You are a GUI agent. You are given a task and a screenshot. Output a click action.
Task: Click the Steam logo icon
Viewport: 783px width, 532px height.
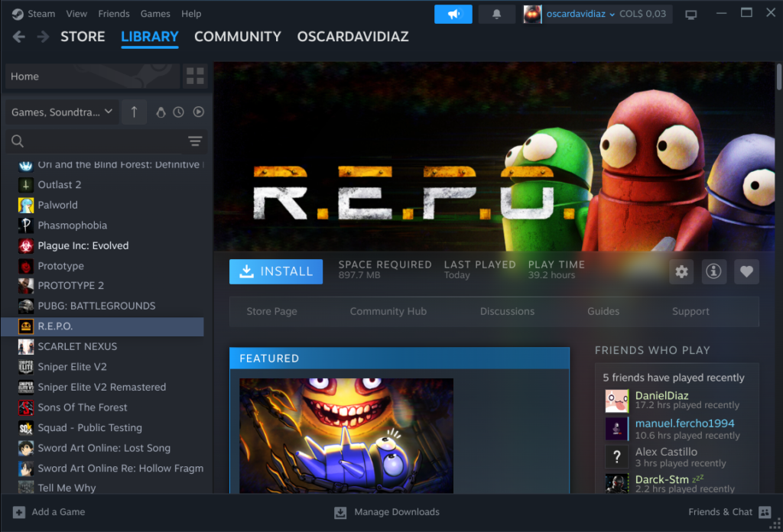coord(18,14)
